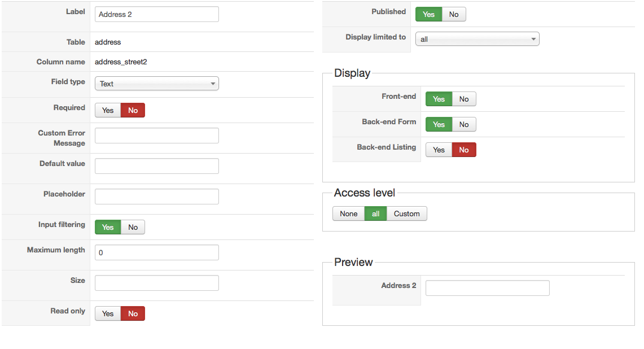Click the Address 2 preview field
This screenshot has height=349, width=644.
tap(487, 288)
